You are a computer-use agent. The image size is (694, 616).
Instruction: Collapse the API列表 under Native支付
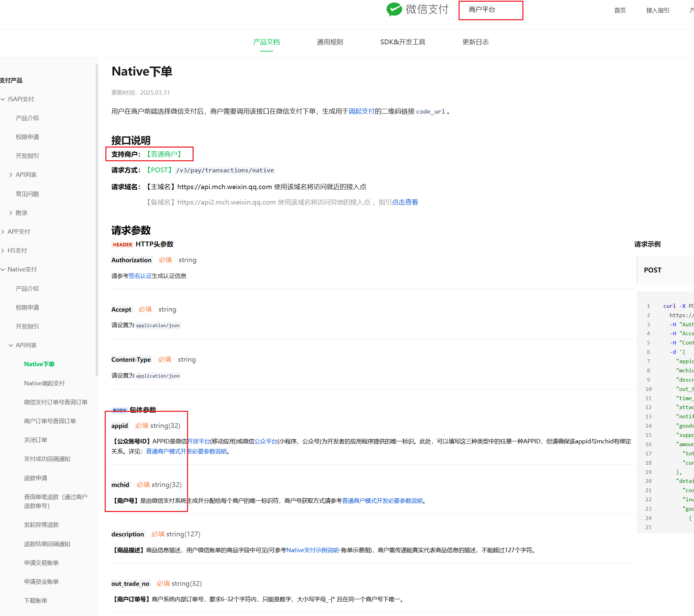click(11, 345)
